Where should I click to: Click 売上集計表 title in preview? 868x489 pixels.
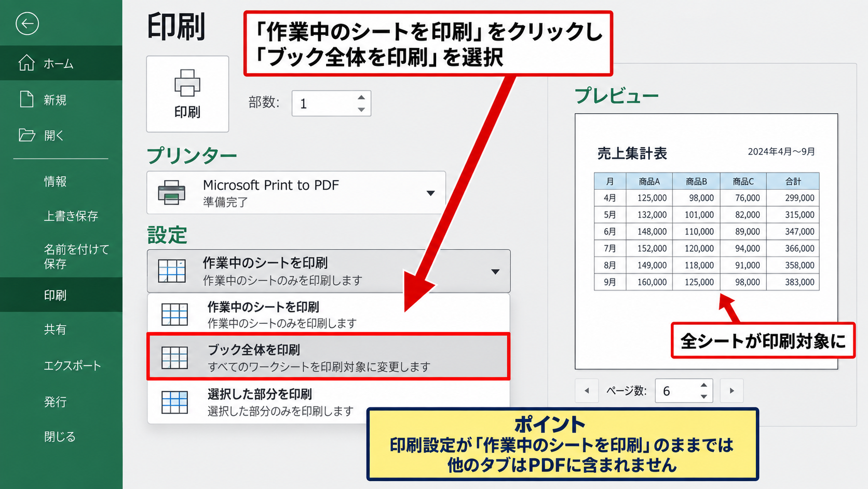click(632, 153)
